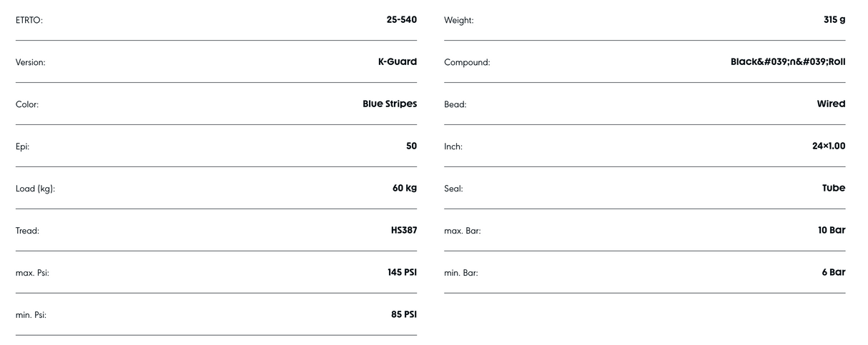Click the 85 PSI min value

coord(403,315)
